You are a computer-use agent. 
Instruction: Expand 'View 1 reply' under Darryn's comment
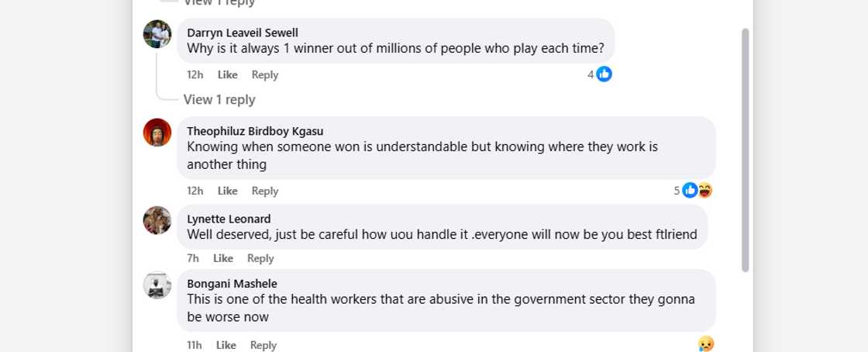coord(219,99)
